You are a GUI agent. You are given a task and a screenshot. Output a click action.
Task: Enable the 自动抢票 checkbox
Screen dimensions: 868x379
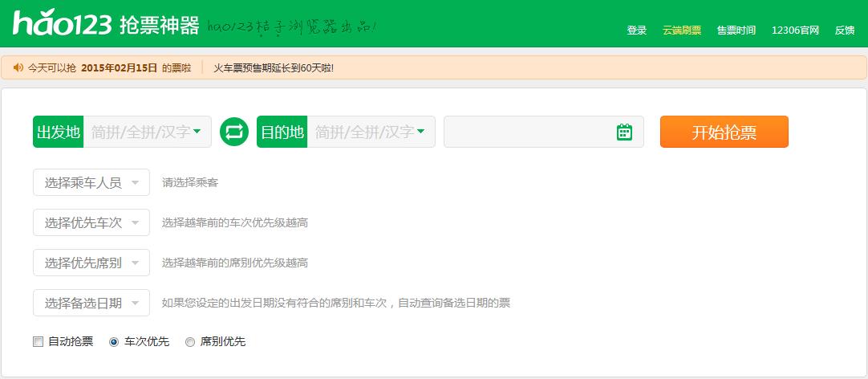pyautogui.click(x=38, y=342)
